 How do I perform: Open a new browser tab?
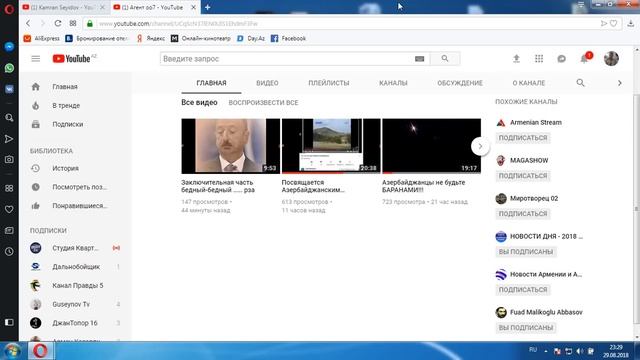point(207,7)
